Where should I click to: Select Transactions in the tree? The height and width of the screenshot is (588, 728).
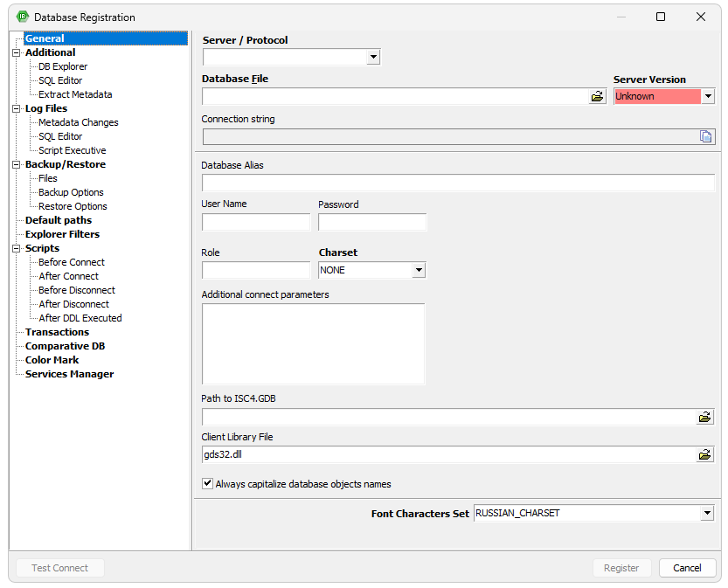[57, 332]
